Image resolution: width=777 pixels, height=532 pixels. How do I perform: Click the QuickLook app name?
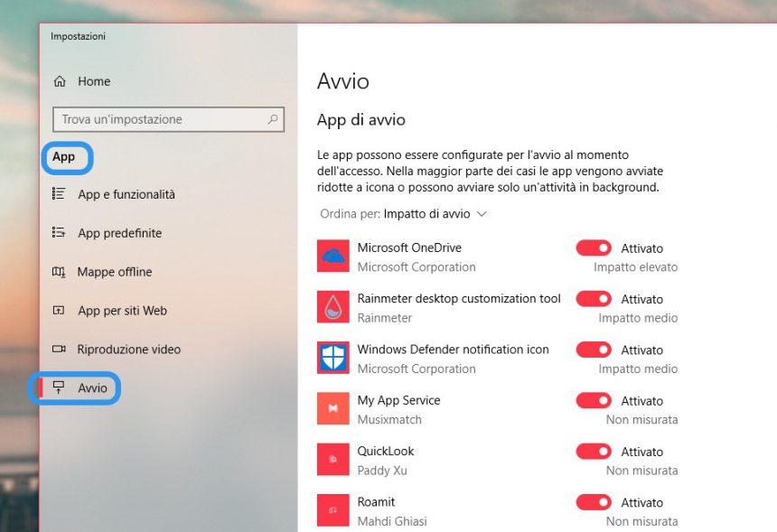pyautogui.click(x=386, y=452)
